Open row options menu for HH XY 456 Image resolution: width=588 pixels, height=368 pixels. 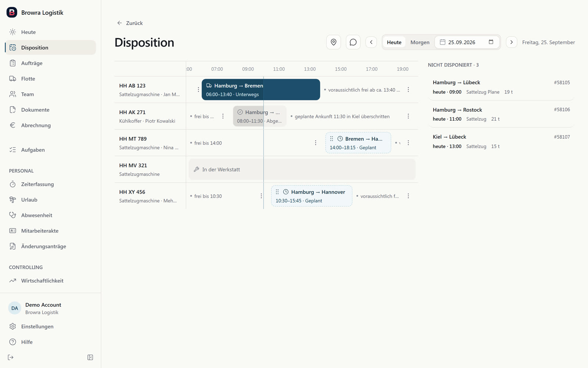click(408, 196)
